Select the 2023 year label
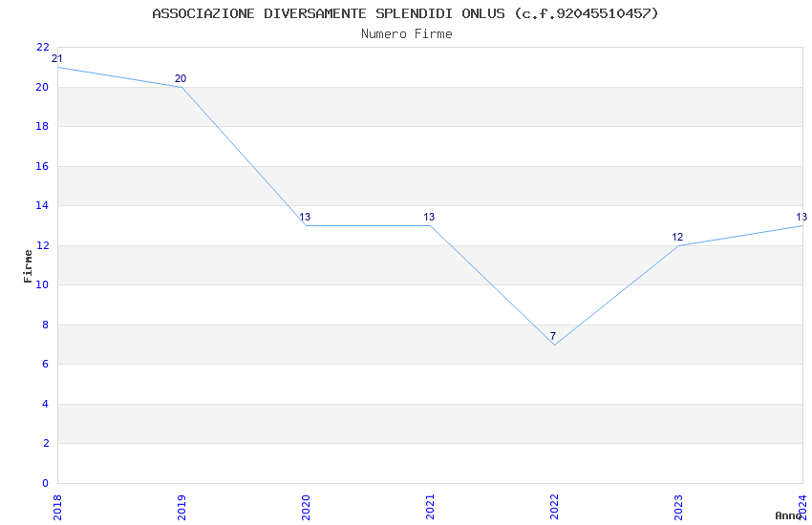The image size is (812, 525). (x=678, y=508)
